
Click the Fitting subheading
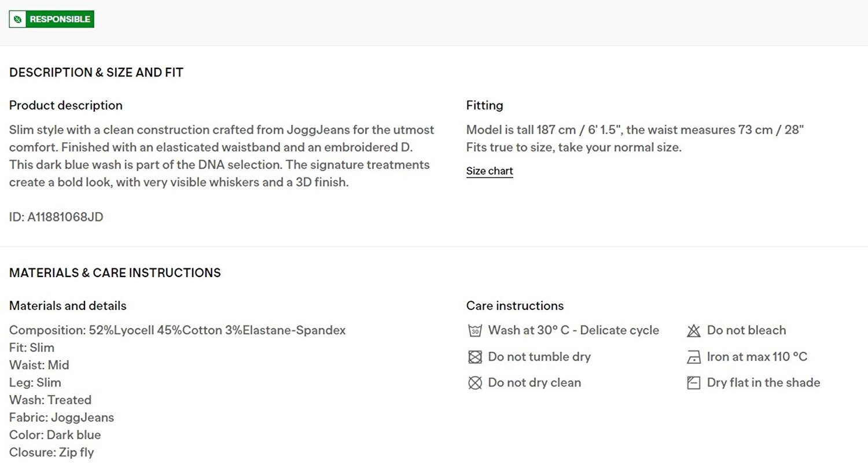(x=484, y=105)
